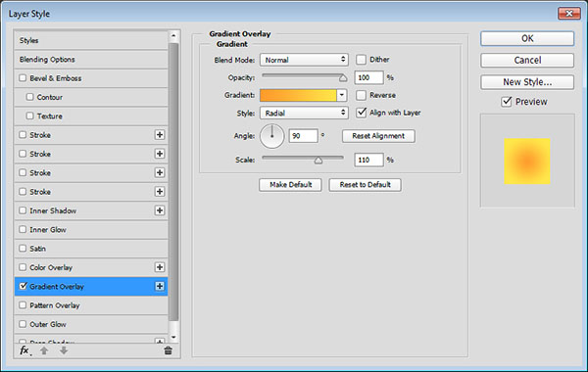Click the Cancel button
Image resolution: width=588 pixels, height=372 pixels.
(x=527, y=61)
